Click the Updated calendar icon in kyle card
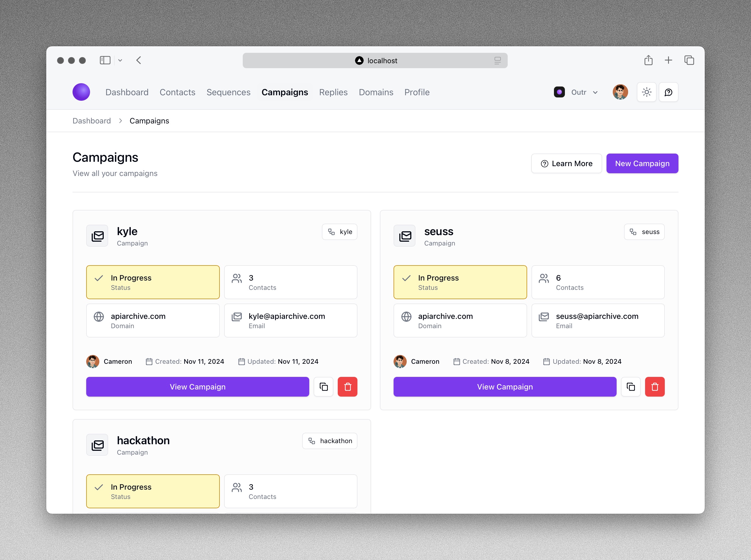The height and width of the screenshot is (560, 751). click(x=241, y=362)
